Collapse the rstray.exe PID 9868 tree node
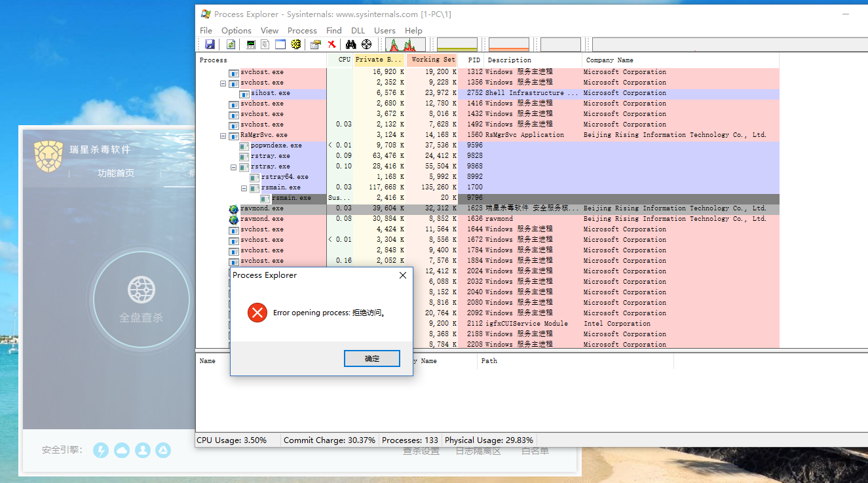Viewport: 868px width, 483px height. pyautogui.click(x=234, y=167)
